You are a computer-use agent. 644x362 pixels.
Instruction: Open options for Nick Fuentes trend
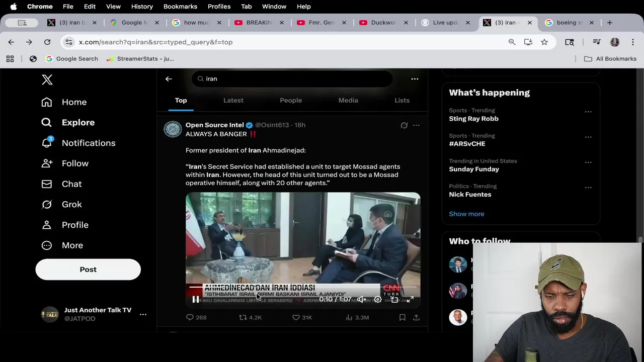click(x=588, y=188)
